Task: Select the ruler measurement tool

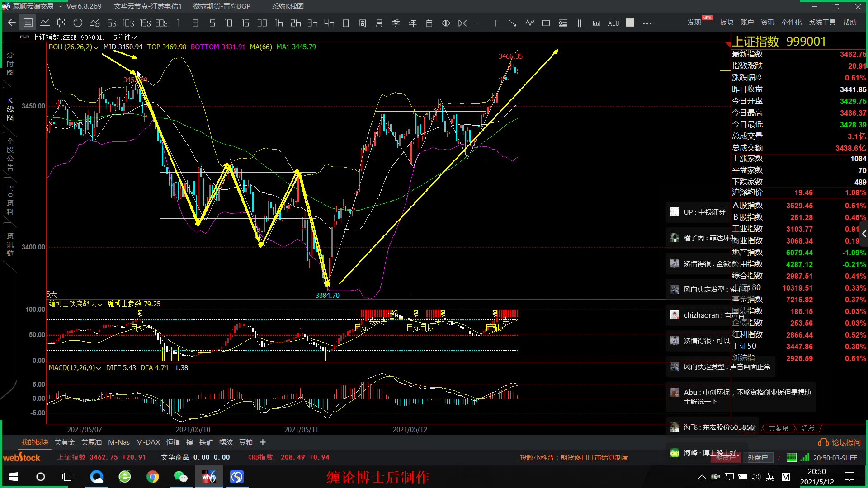Action: tap(596, 23)
